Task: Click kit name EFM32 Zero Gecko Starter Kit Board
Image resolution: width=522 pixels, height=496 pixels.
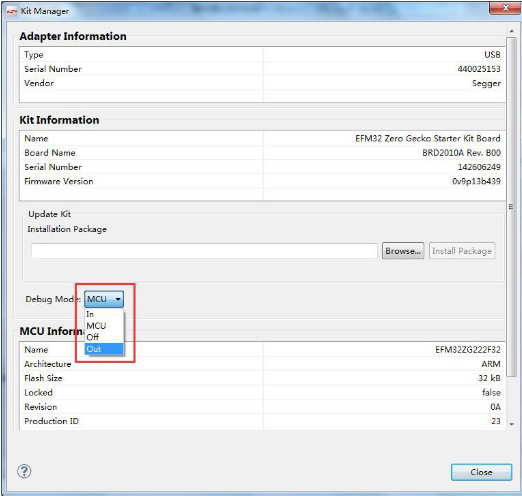Action: point(428,138)
